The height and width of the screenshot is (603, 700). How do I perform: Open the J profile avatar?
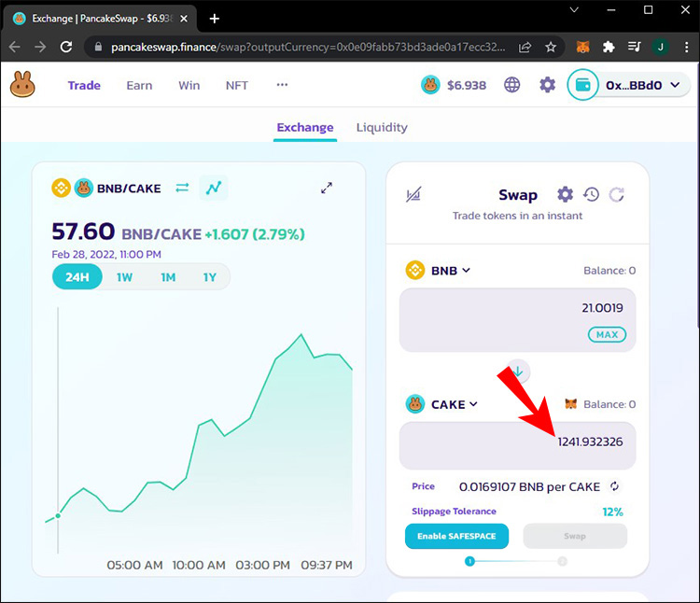click(x=660, y=47)
